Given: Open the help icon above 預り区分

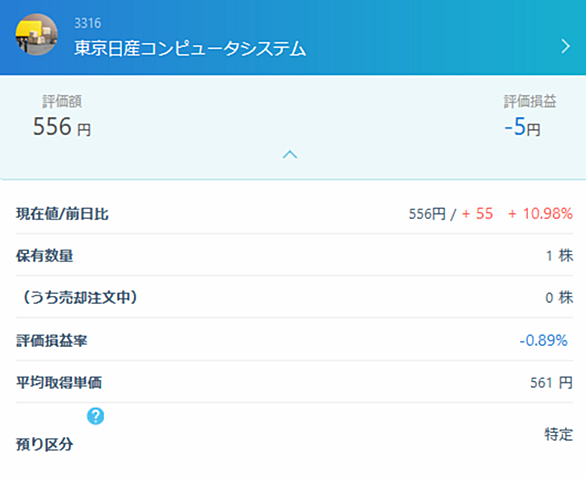Looking at the screenshot, I should 96,416.
